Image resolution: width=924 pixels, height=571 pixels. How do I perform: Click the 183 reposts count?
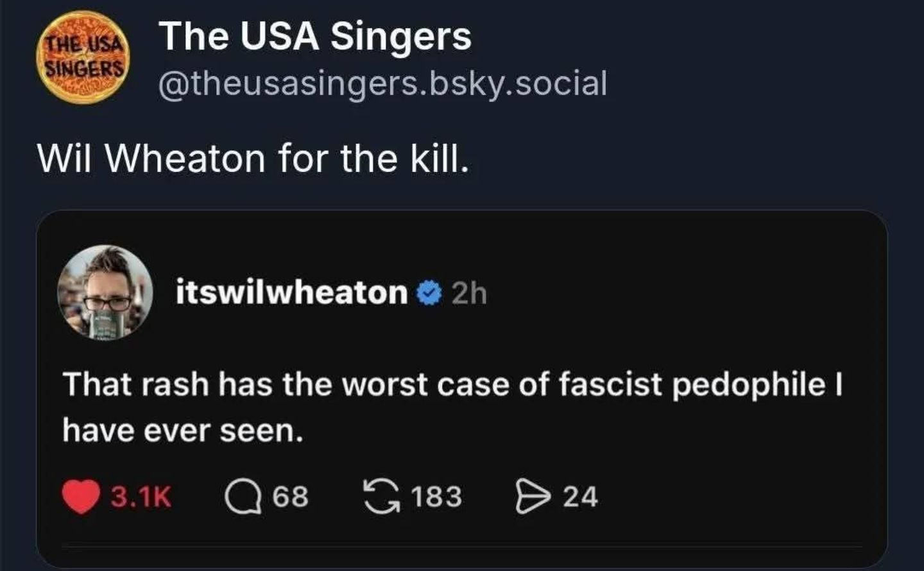click(436, 497)
